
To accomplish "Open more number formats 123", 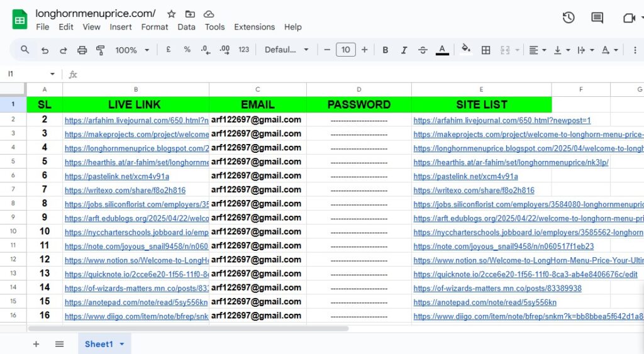I will 243,50.
